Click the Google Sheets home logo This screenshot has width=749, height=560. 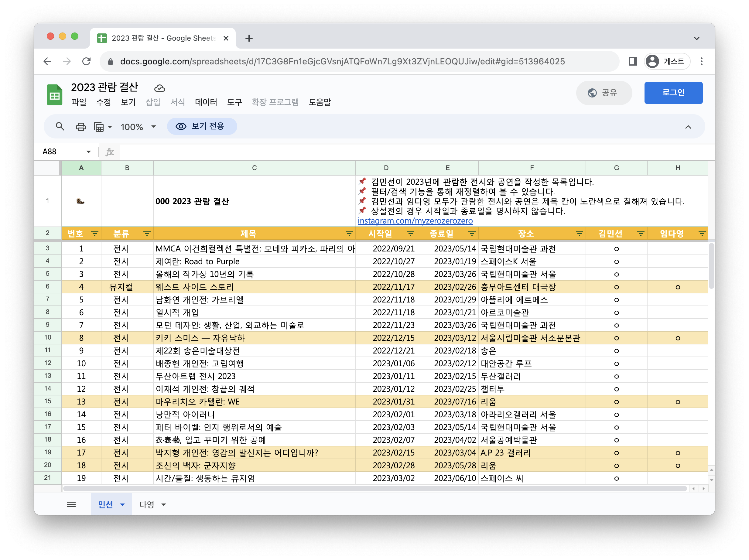(54, 95)
